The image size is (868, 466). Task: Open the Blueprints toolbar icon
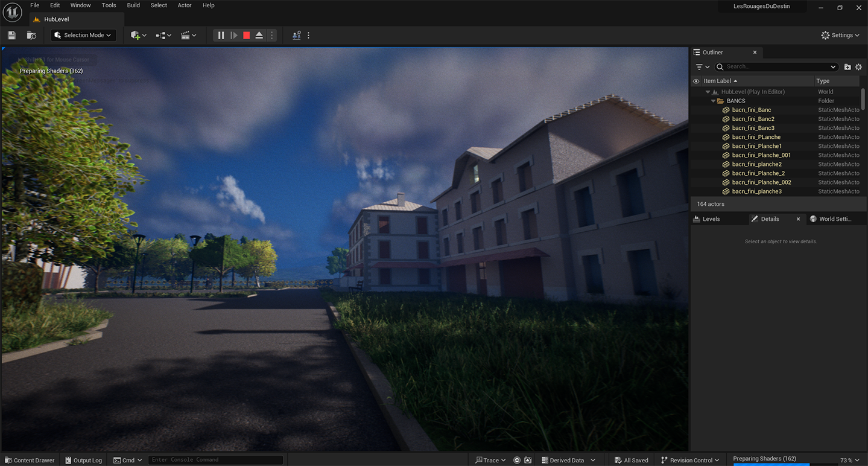point(159,35)
